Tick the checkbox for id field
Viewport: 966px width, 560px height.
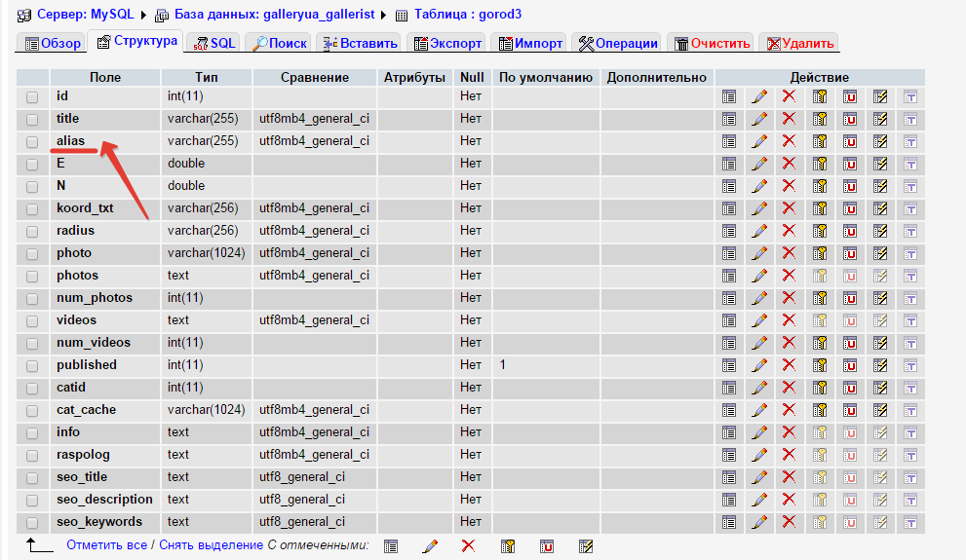click(32, 97)
